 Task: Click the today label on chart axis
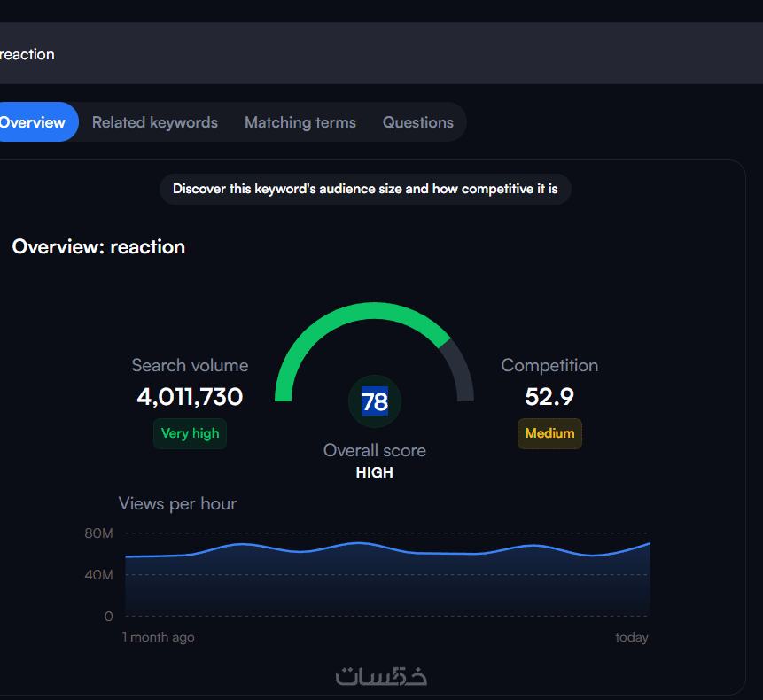632,637
